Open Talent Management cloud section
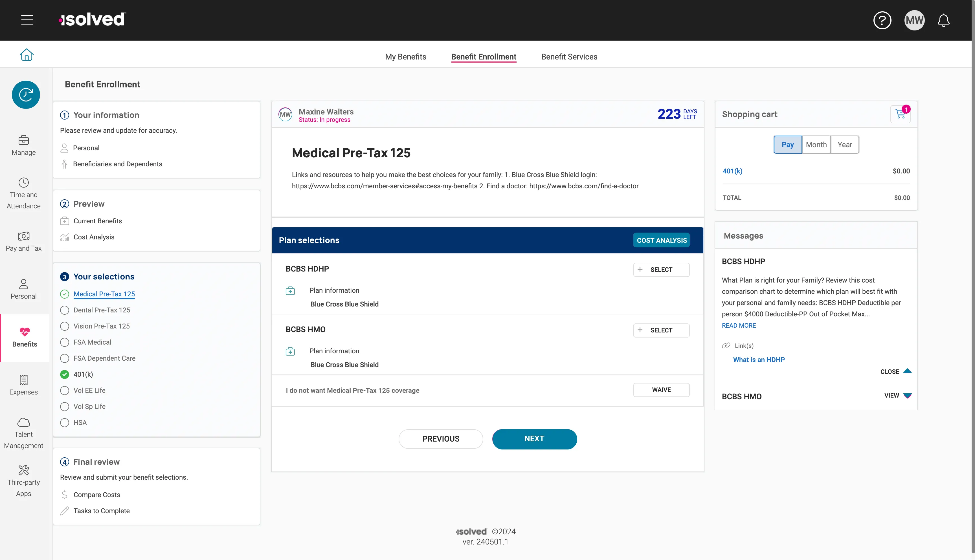 23,433
